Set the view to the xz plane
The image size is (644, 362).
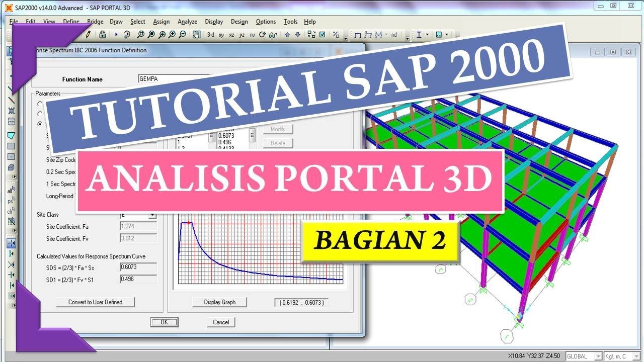pos(231,35)
